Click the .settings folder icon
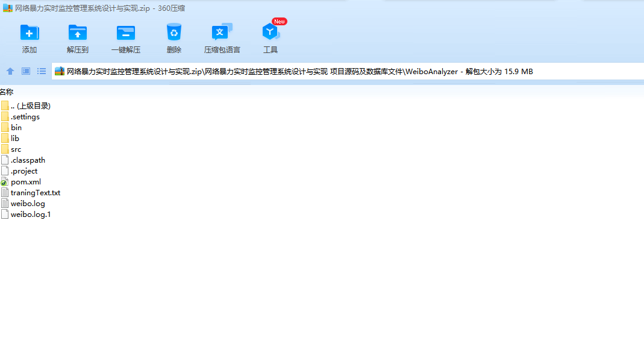This screenshot has height=364, width=644. coord(4,117)
